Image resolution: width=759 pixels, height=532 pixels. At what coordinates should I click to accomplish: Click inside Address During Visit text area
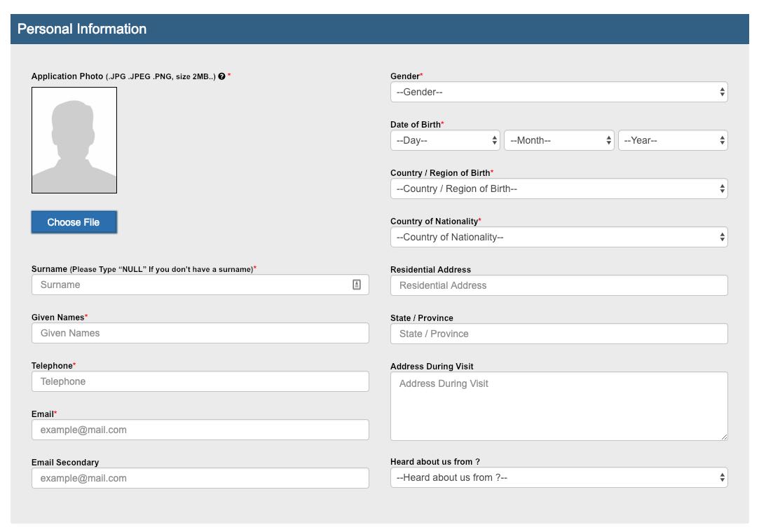coord(559,407)
